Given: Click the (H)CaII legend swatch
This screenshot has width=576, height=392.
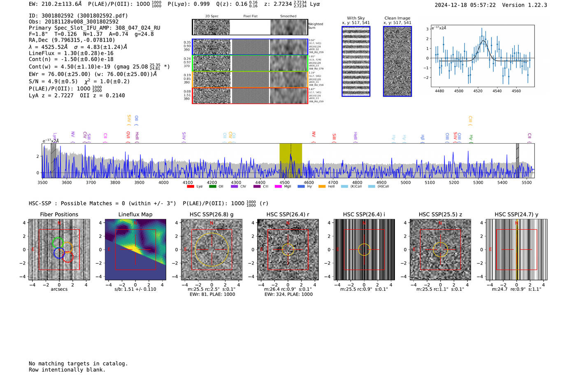Looking at the screenshot, I should [372, 187].
